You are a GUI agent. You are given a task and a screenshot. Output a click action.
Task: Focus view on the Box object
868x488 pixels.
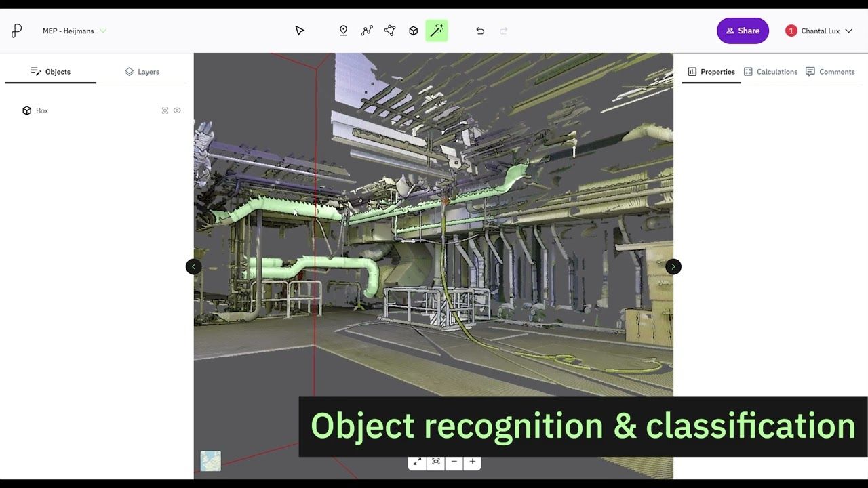(165, 110)
